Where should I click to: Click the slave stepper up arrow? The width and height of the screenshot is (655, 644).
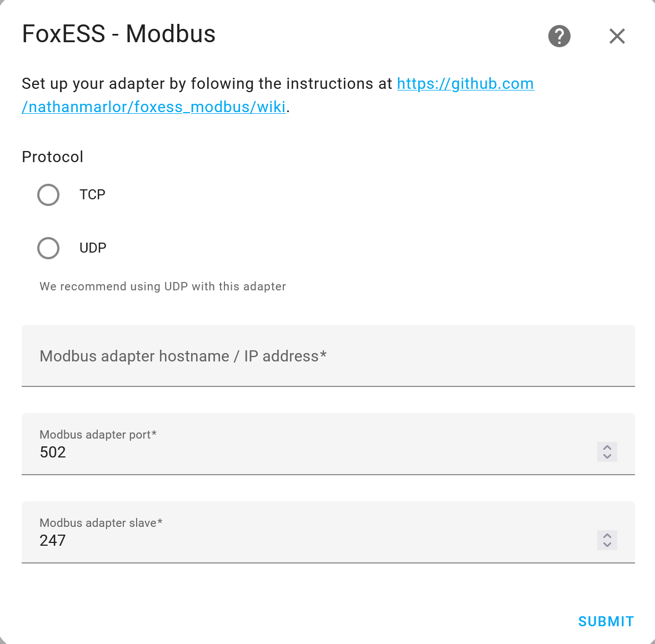coord(607,536)
